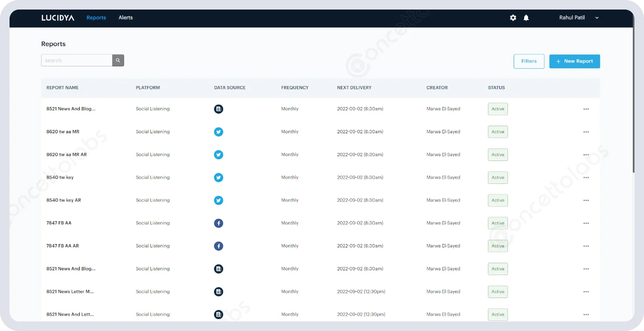Select the Reports tab
The image size is (644, 331).
(x=96, y=17)
